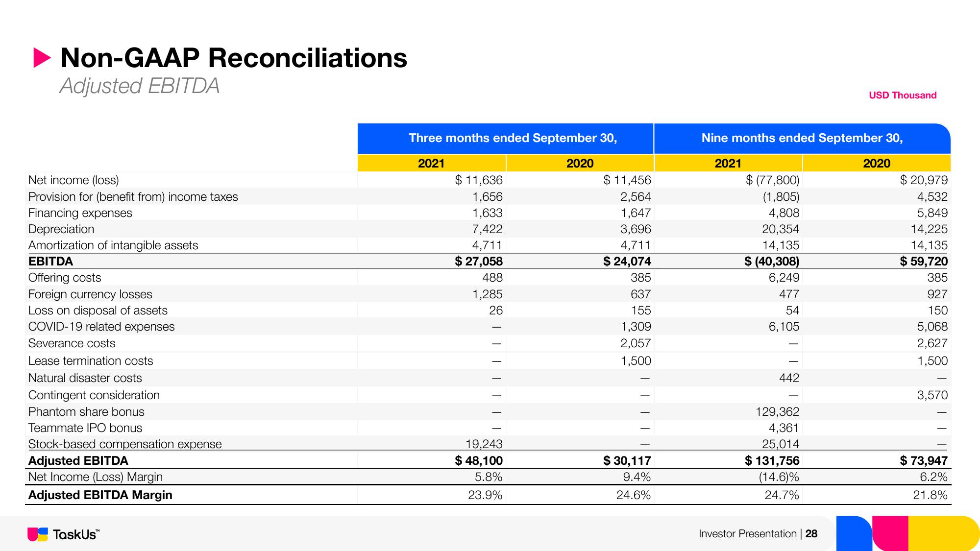The width and height of the screenshot is (980, 551).
Task: Click Adjusted EBITDA value '$ 73,947'
Action: pos(924,461)
